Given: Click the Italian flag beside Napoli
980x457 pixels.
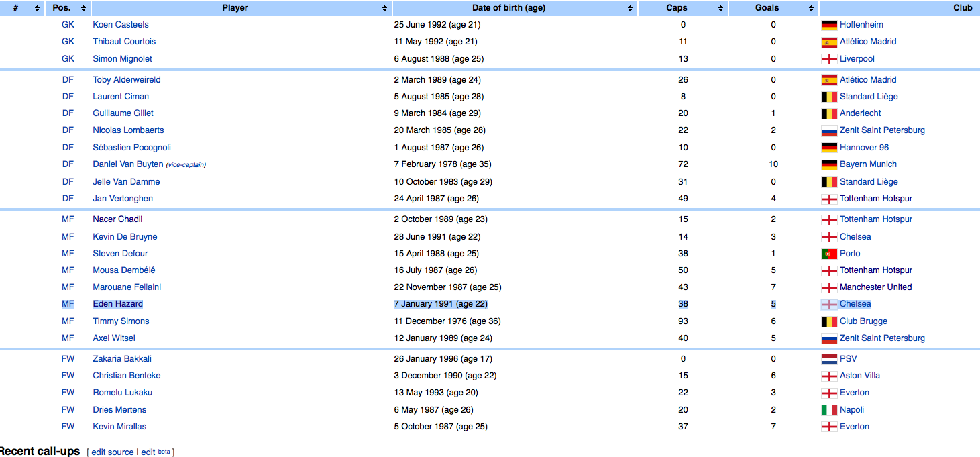Looking at the screenshot, I should 829,410.
